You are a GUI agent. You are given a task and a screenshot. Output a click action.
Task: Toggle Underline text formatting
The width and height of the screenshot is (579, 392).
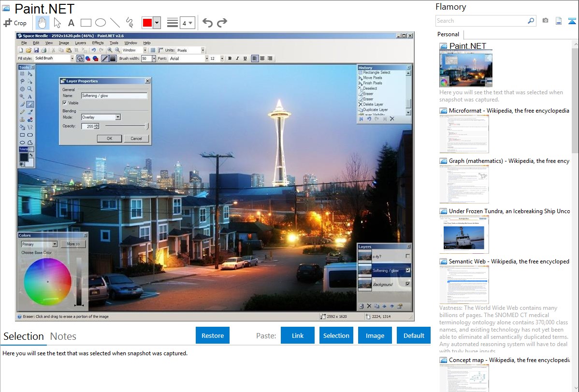[x=245, y=58]
